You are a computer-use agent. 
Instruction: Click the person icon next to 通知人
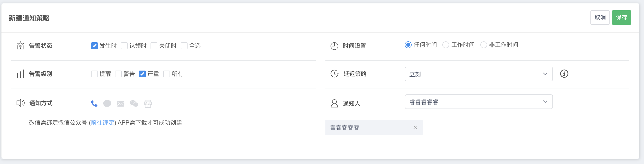point(334,103)
